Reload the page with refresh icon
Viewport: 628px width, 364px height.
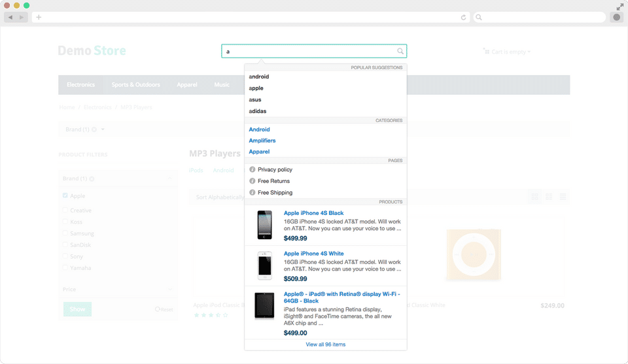[463, 17]
